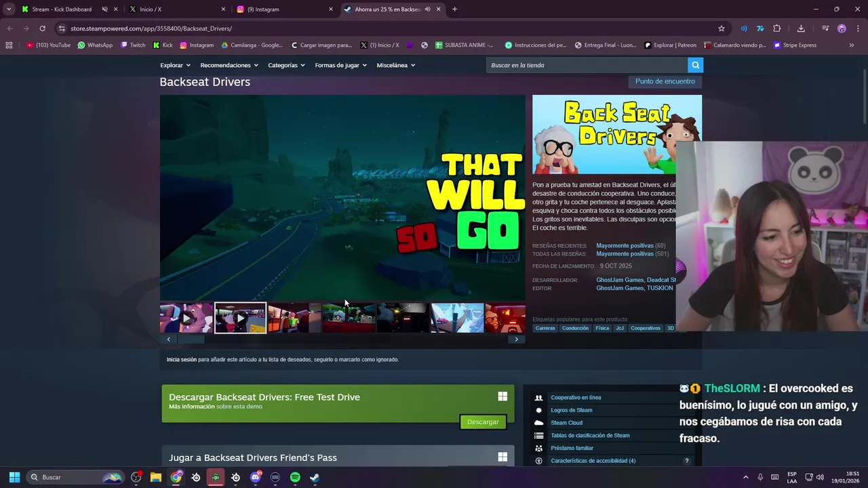The height and width of the screenshot is (488, 868).
Task: Click the Física tag
Action: coord(602,328)
